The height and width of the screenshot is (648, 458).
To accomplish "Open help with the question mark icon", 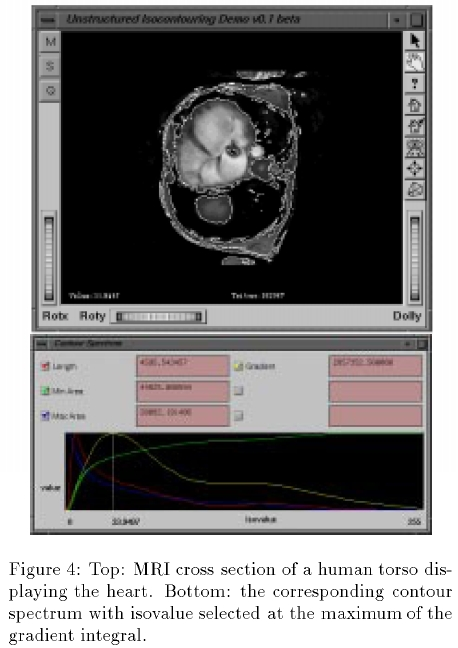I will (x=415, y=83).
